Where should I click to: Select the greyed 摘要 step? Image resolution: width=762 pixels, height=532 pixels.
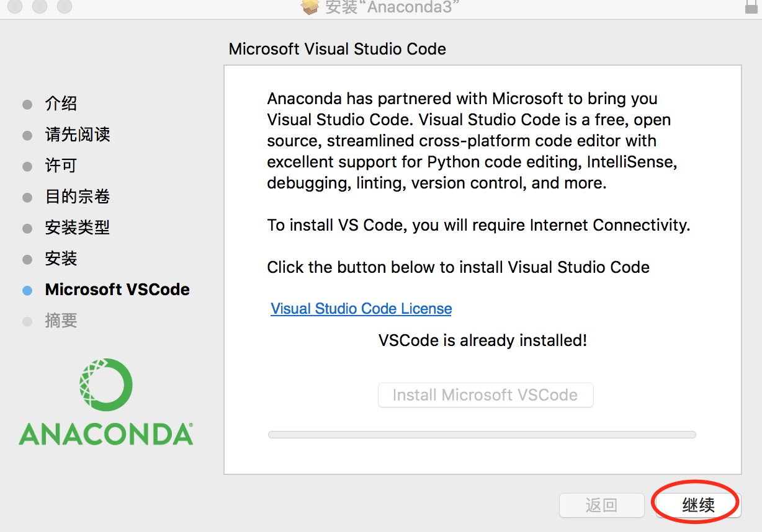point(61,321)
